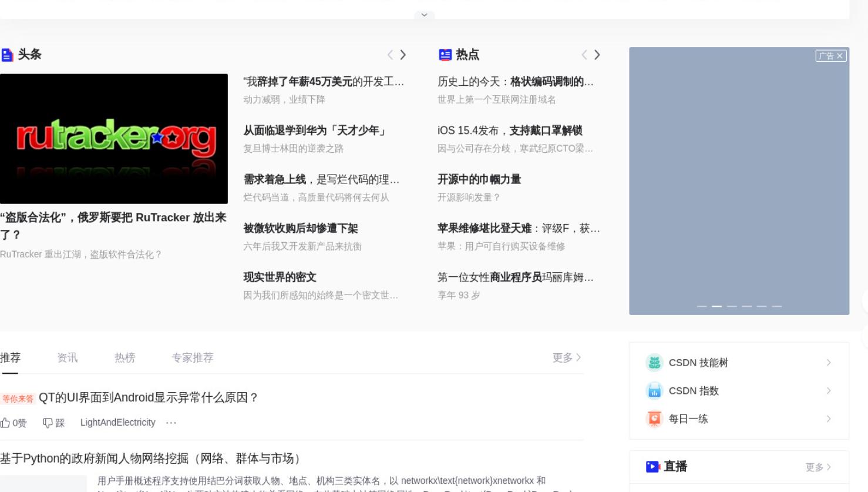
Task: Click subtitle 苹果：用户可自行购买设备维修
Action: tap(501, 246)
